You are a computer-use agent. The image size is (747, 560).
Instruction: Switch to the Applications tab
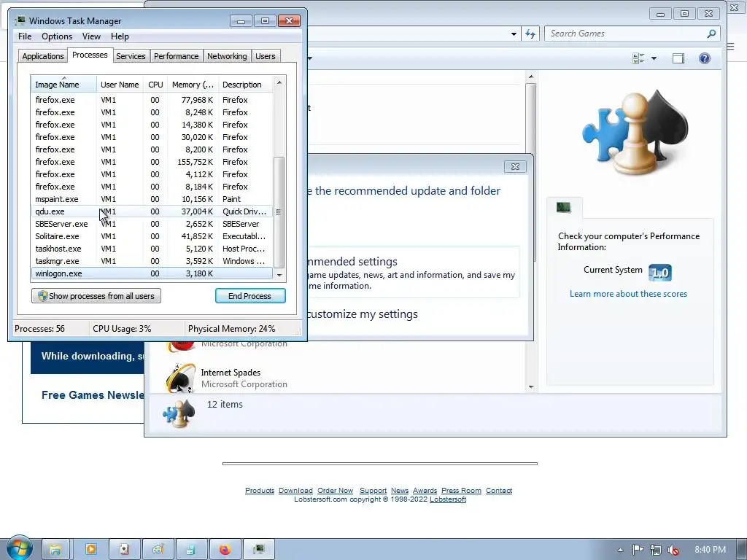(43, 56)
